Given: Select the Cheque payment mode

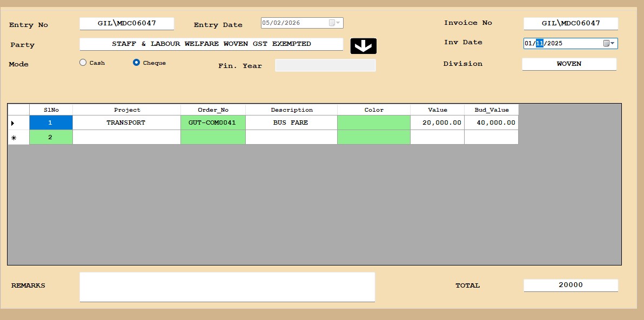Looking at the screenshot, I should [x=137, y=63].
